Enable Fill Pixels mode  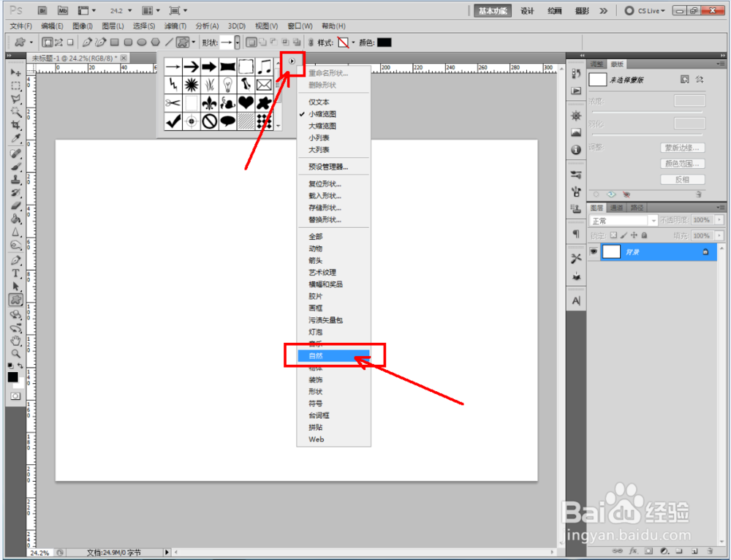70,42
